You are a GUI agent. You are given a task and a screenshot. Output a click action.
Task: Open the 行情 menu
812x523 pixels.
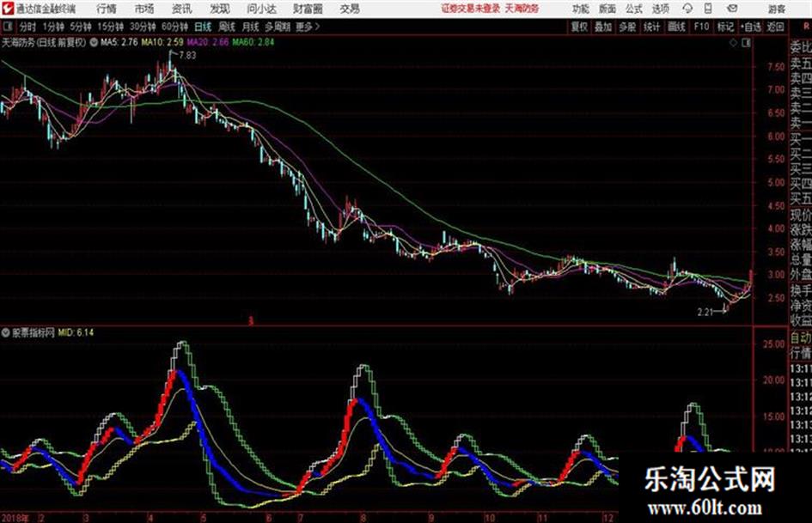(x=107, y=9)
